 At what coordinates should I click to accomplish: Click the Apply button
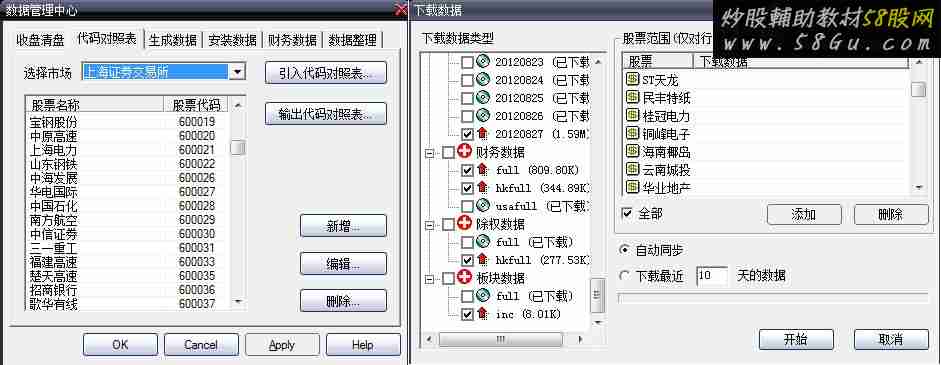coord(282,345)
